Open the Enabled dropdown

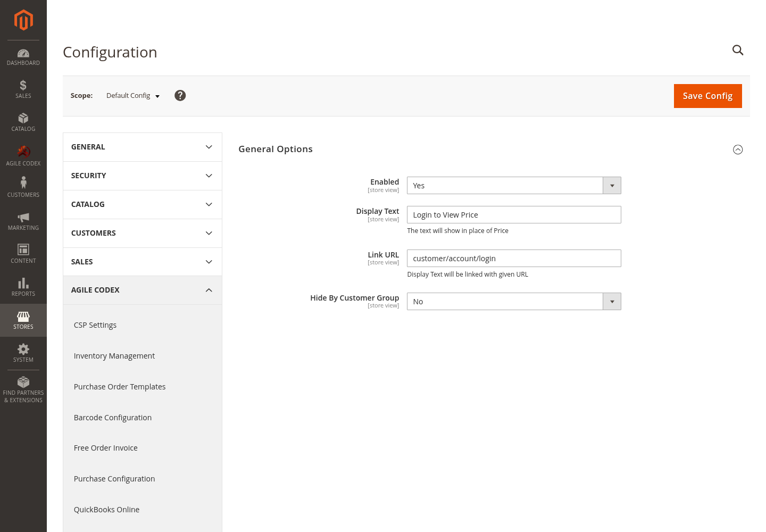click(x=514, y=186)
